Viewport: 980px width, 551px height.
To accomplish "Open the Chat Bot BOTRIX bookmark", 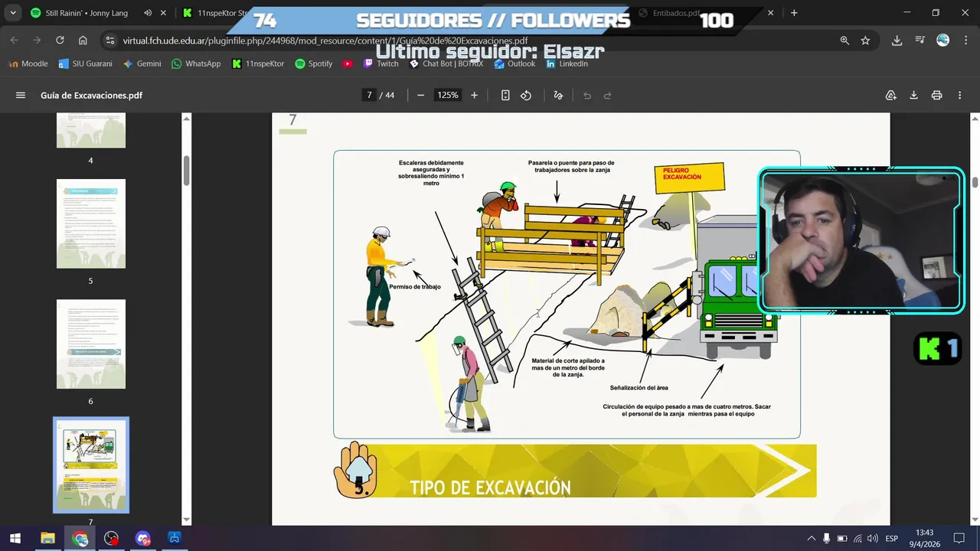I will (447, 64).
